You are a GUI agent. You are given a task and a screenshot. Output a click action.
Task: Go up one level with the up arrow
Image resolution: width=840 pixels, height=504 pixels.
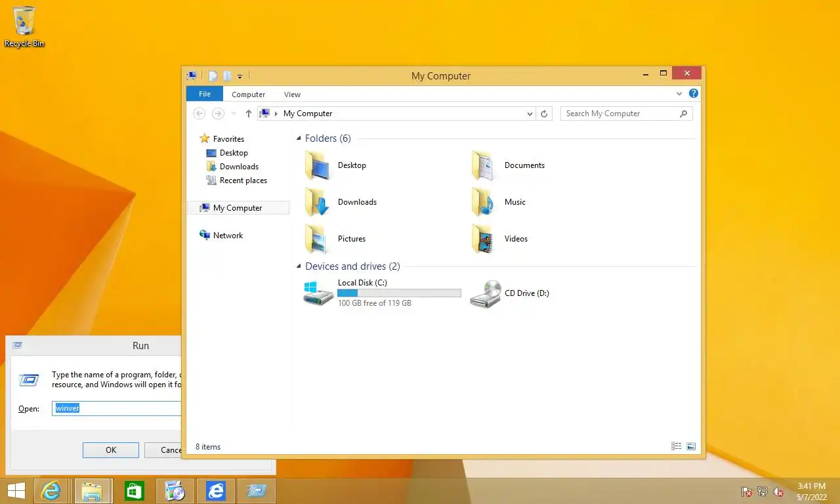(248, 114)
